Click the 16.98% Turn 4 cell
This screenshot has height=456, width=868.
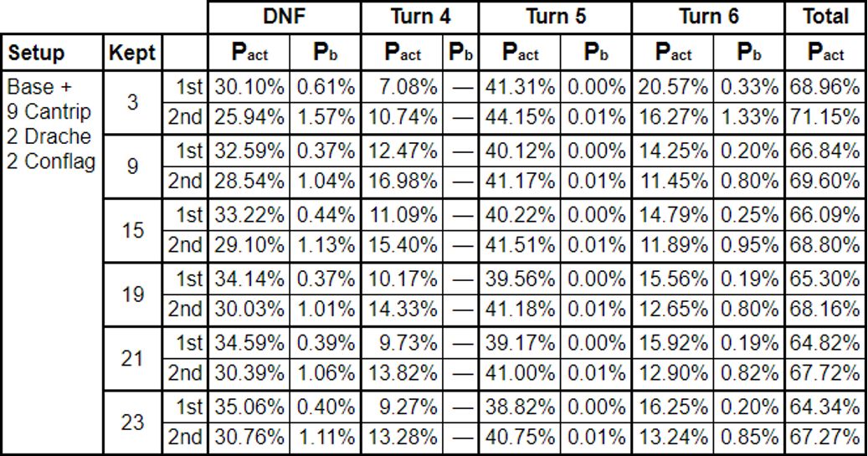403,181
